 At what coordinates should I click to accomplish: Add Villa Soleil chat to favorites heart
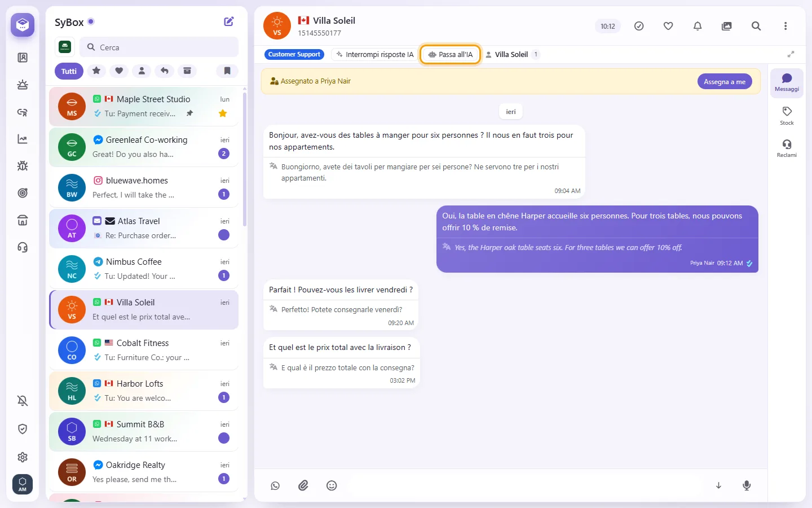(668, 26)
